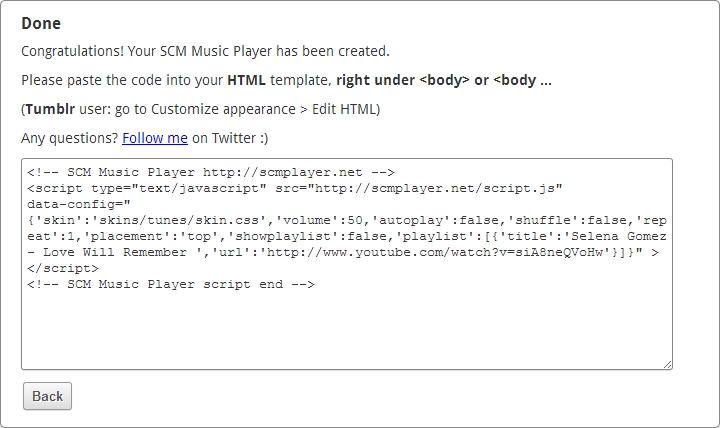Click the 'Done' heading
Viewport: 720px width, 428px height.
click(x=41, y=23)
